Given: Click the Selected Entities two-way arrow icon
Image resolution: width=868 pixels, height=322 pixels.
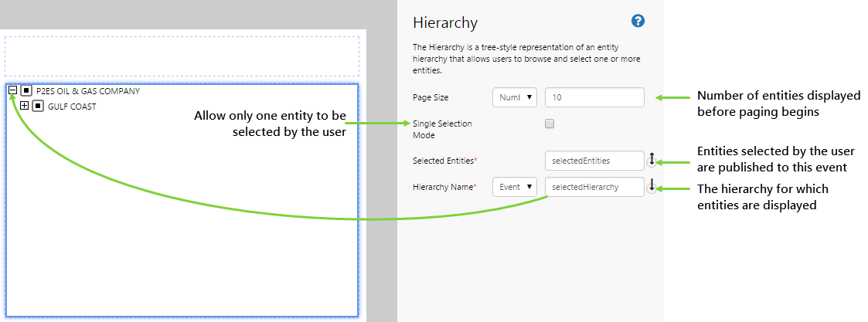Looking at the screenshot, I should (651, 159).
